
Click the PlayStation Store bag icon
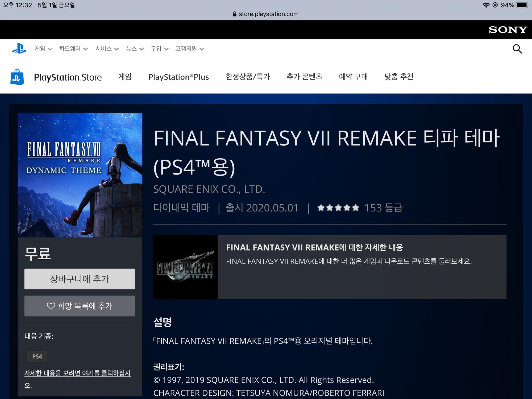(17, 77)
